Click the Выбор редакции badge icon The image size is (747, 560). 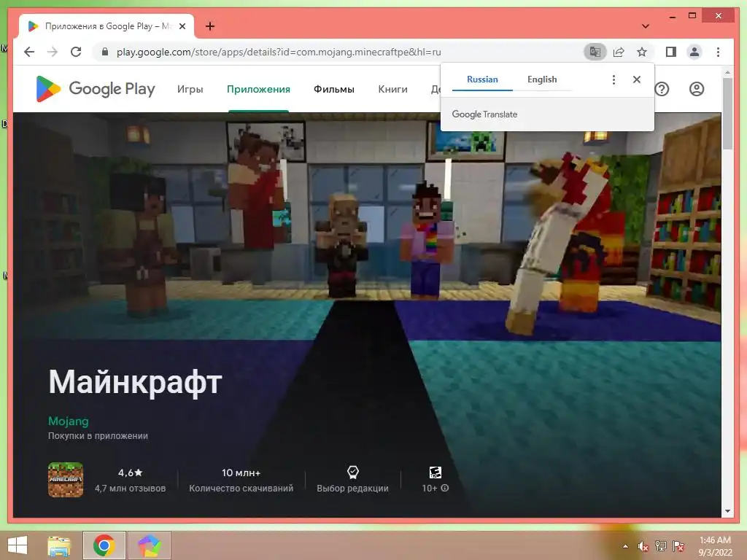(352, 472)
